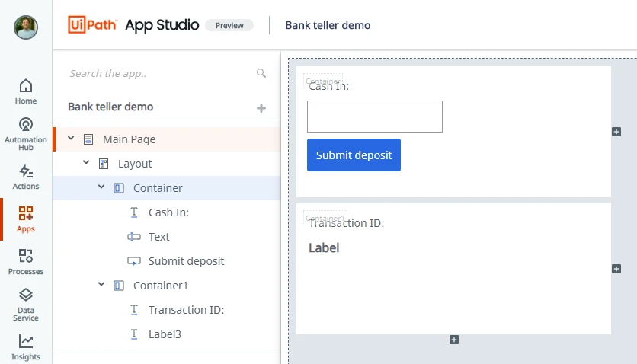Screen dimensions: 637x364
Task: Collapse the Main Page tree node
Action: pyautogui.click(x=71, y=139)
